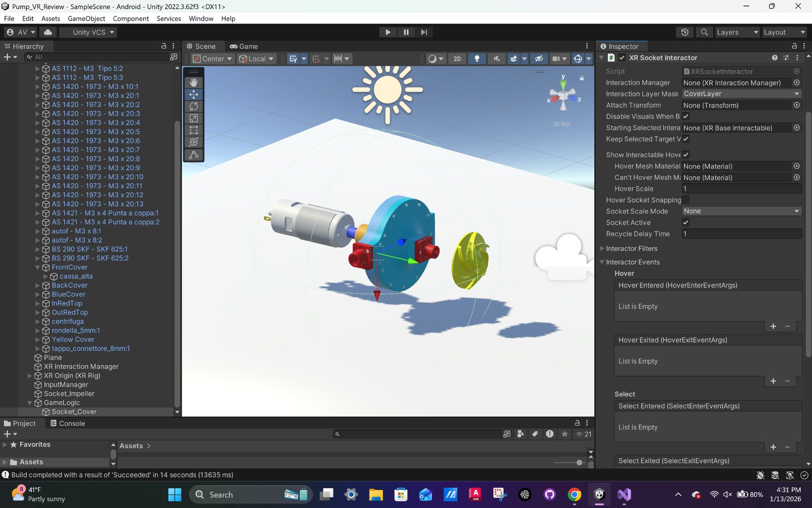The height and width of the screenshot is (508, 812).
Task: Click Recycle Delay Time field
Action: (x=741, y=234)
